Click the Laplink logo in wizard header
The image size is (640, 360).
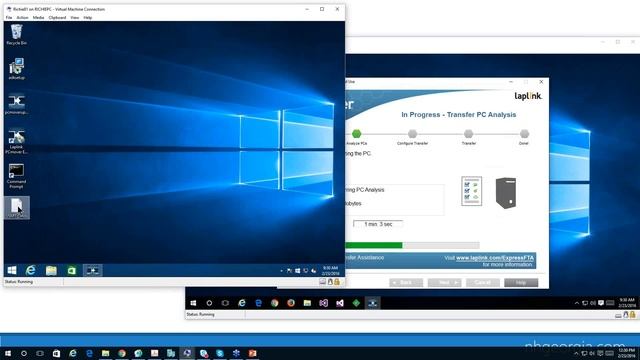click(528, 96)
